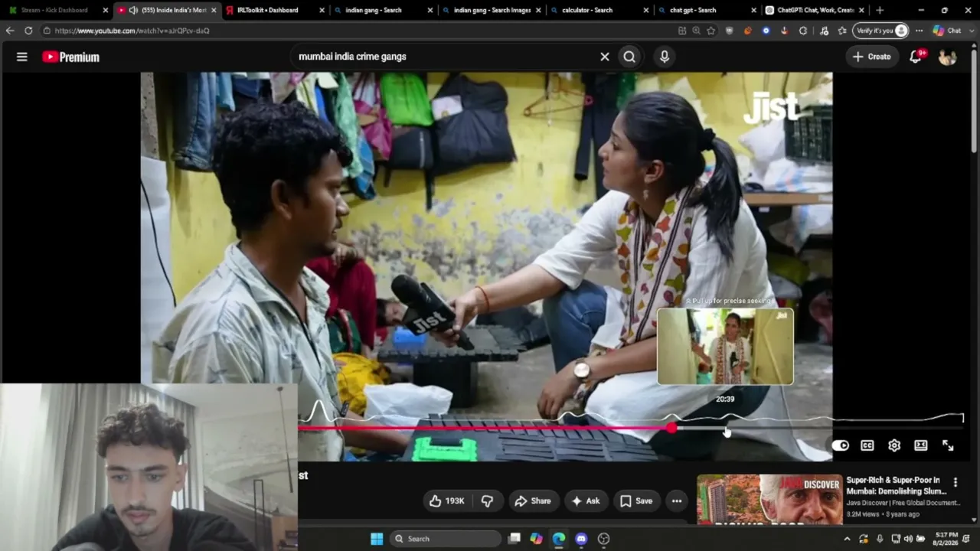Mute the playing YouTube tab's speaker icon
980x551 pixels.
click(133, 11)
